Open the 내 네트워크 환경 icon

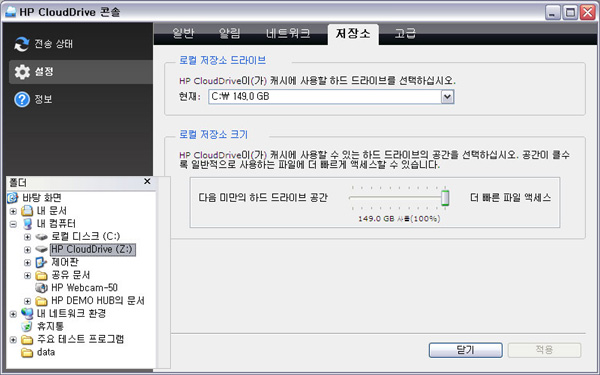pos(27,313)
